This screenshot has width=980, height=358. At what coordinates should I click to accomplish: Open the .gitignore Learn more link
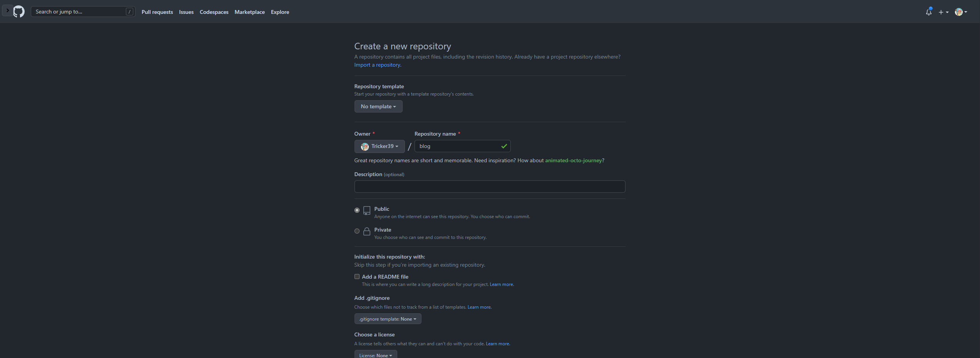[x=480, y=307]
